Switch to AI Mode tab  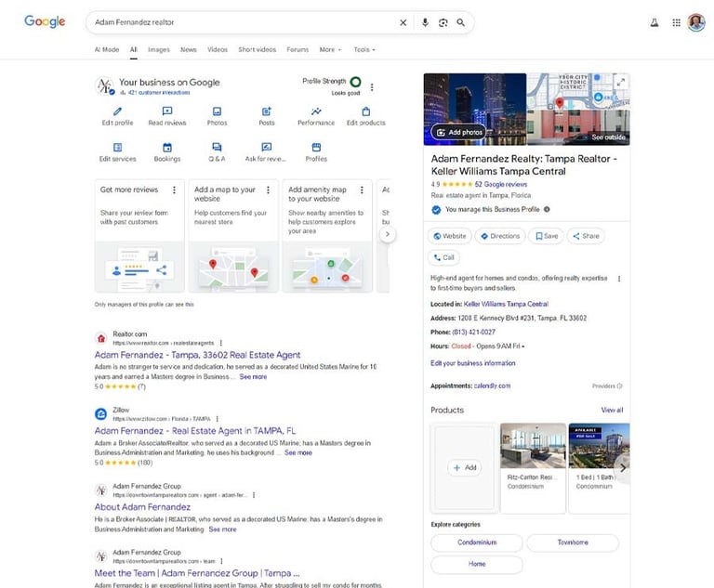[x=107, y=49]
